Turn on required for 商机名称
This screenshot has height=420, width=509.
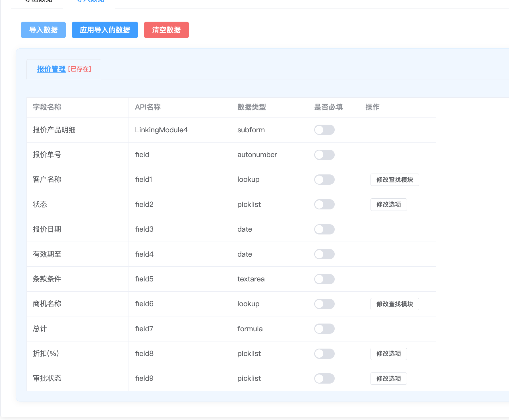pyautogui.click(x=324, y=304)
